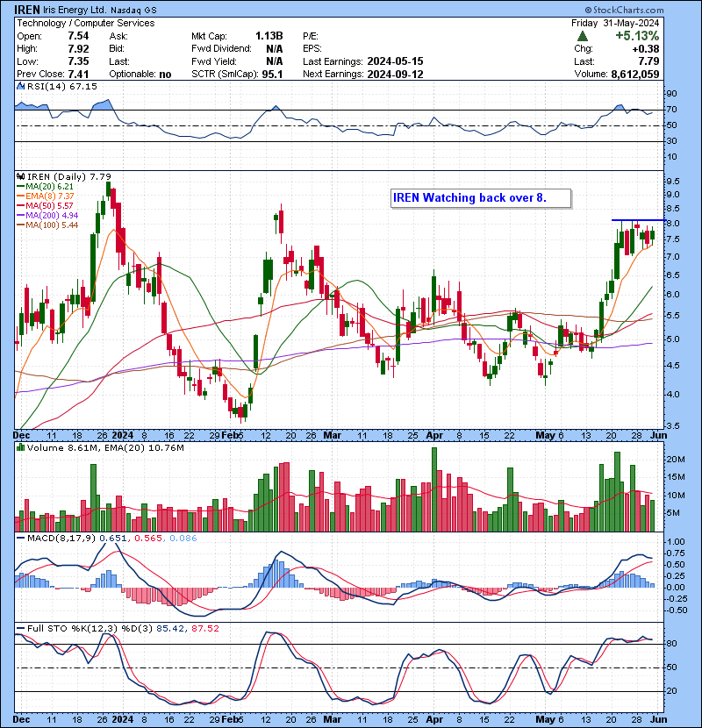This screenshot has height=728, width=702.
Task: Click the Technology / Computer Services sector text
Action: pyautogui.click(x=86, y=23)
